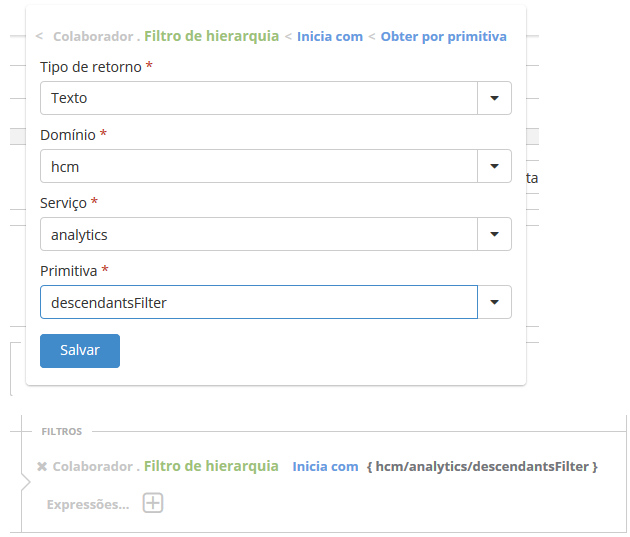This screenshot has width=630, height=537.
Task: Open the hcm/analytics/descendantsFilter value in filter row
Action: tap(482, 467)
